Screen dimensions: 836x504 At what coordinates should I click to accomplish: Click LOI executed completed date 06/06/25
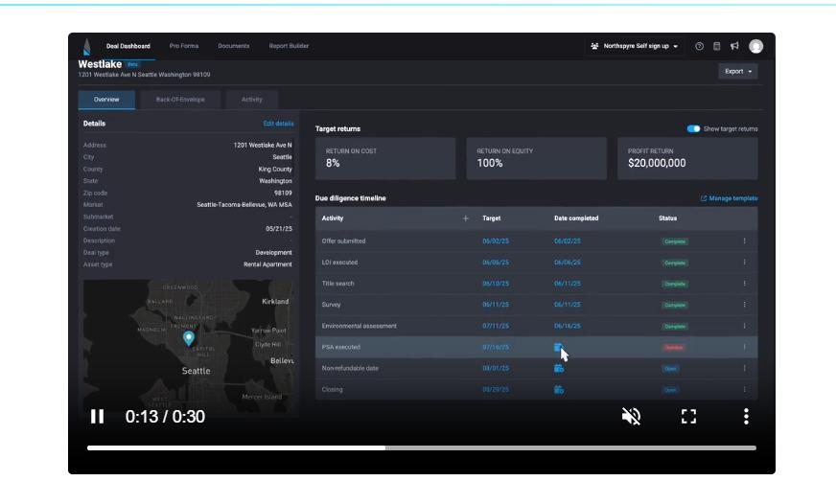(x=568, y=263)
